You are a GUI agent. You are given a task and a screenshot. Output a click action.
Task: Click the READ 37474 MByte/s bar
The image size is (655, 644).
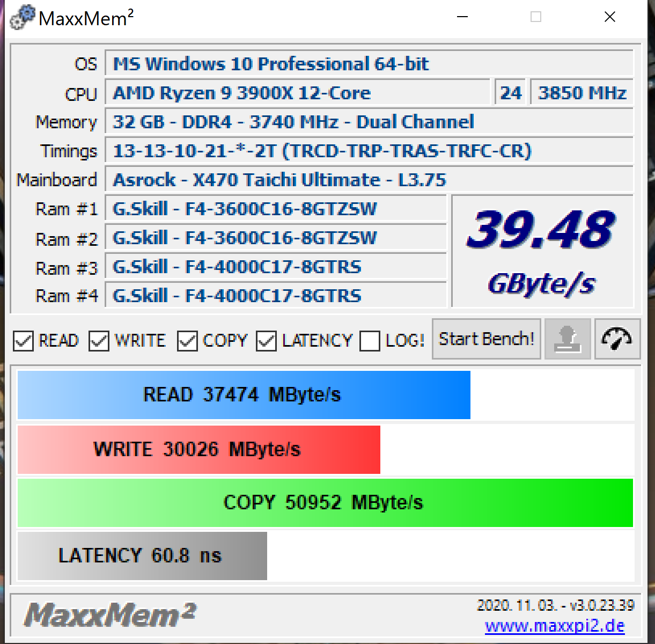244,395
